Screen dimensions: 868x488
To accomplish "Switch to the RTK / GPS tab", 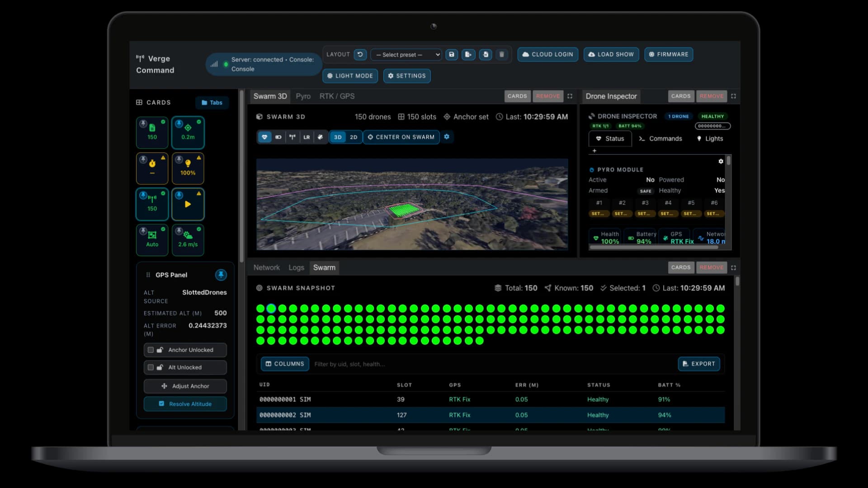I will [337, 96].
